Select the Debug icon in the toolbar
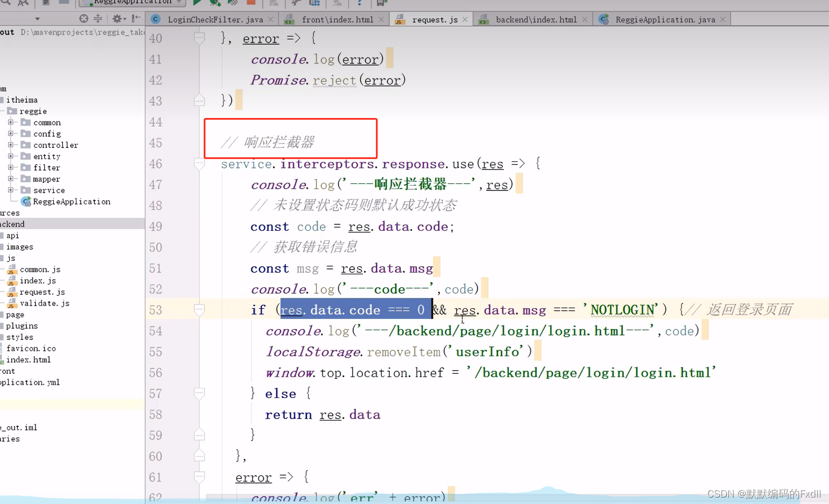The height and width of the screenshot is (504, 829). click(x=214, y=3)
